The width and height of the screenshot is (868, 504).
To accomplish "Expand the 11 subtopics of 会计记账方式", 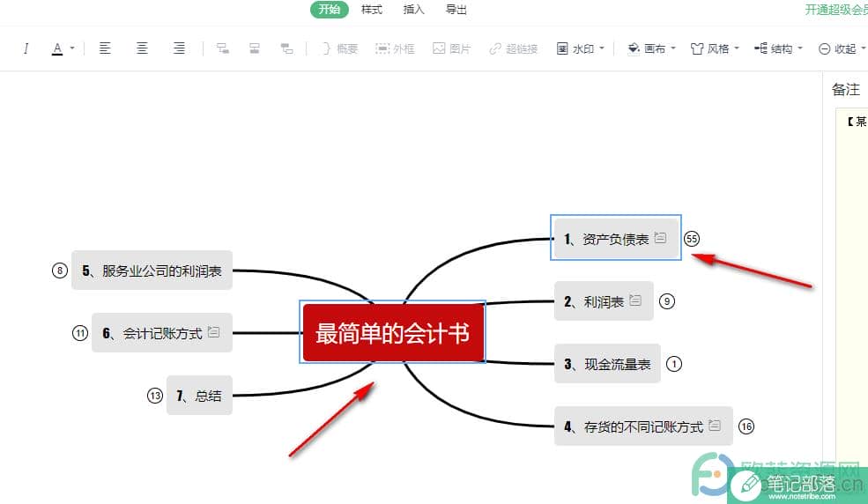I will pyautogui.click(x=79, y=332).
